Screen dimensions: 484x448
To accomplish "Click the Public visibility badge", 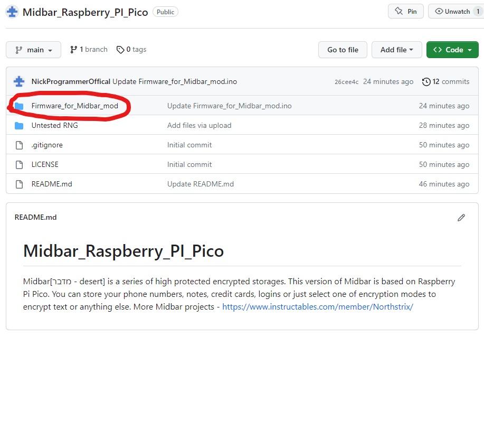I will pyautogui.click(x=165, y=12).
